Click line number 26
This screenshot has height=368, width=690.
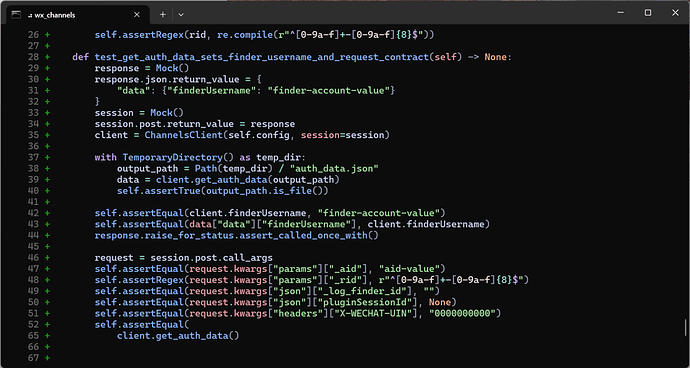pyautogui.click(x=33, y=35)
